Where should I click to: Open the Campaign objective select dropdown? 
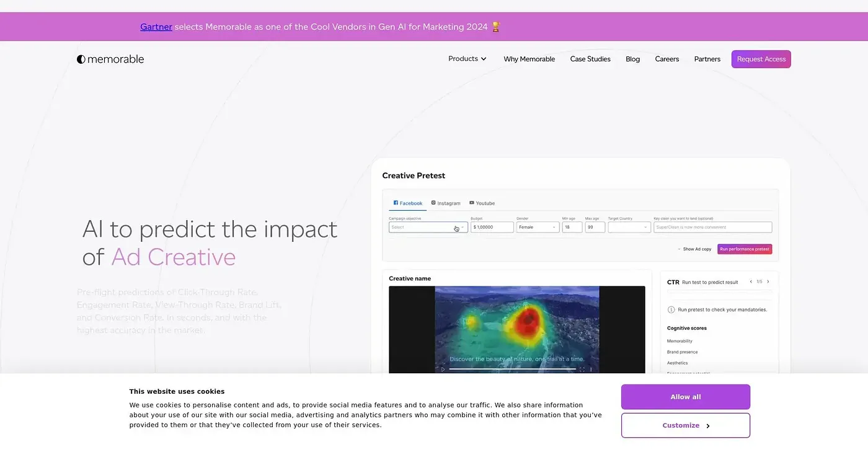click(x=428, y=228)
